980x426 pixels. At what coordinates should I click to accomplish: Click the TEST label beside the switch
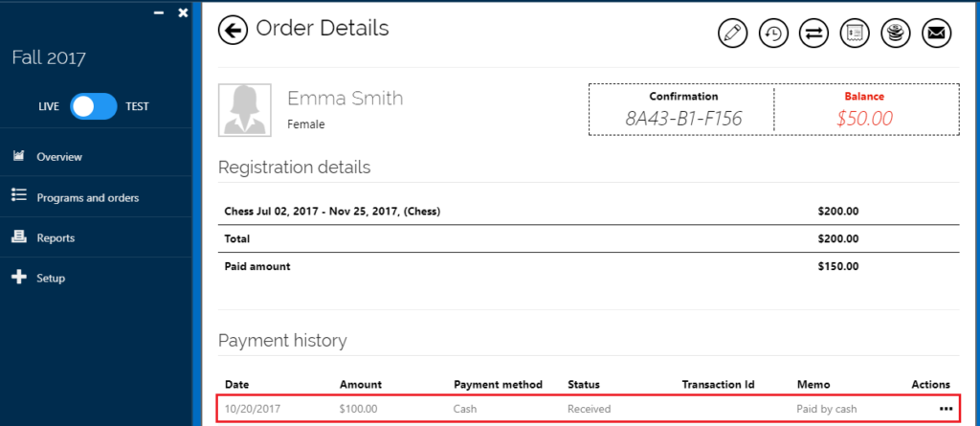tap(137, 106)
